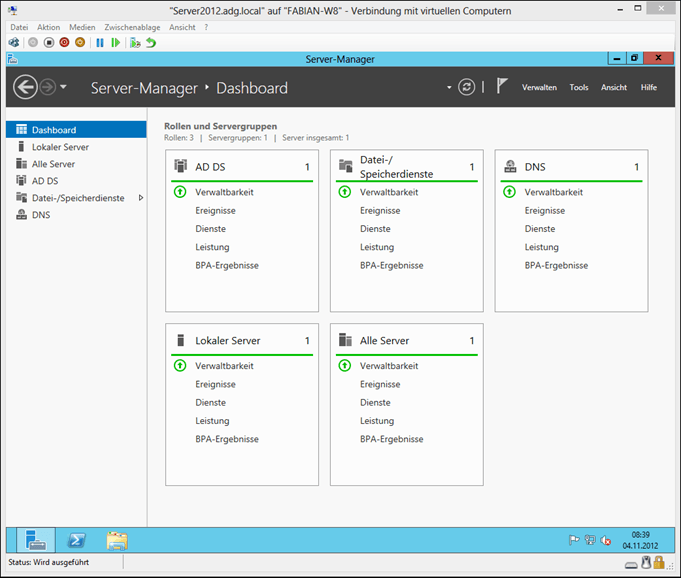Open File Explorer from guest taskbar
Image resolution: width=681 pixels, height=578 pixels.
tap(117, 540)
